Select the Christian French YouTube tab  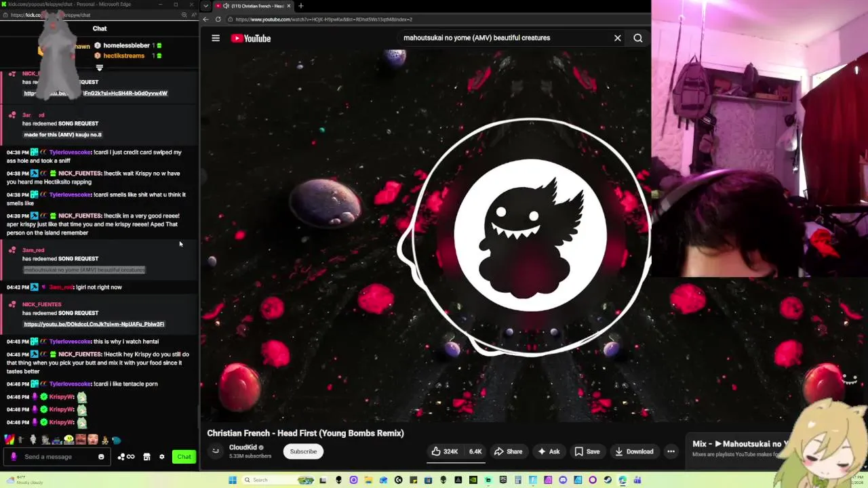(253, 6)
